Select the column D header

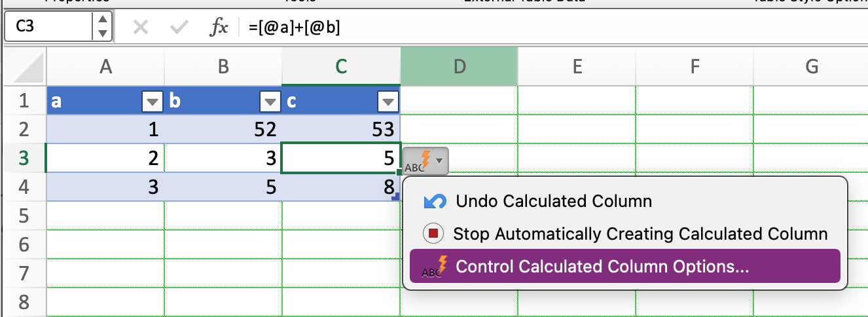pyautogui.click(x=459, y=66)
